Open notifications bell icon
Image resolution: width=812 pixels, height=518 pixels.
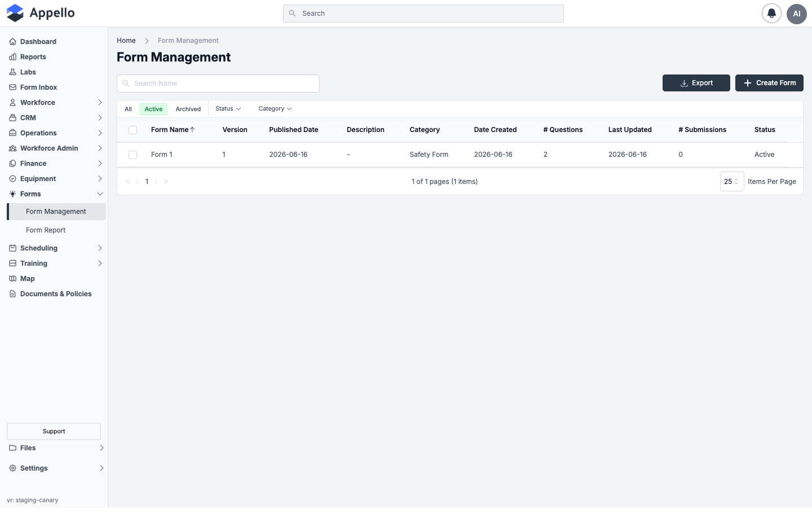coord(771,14)
